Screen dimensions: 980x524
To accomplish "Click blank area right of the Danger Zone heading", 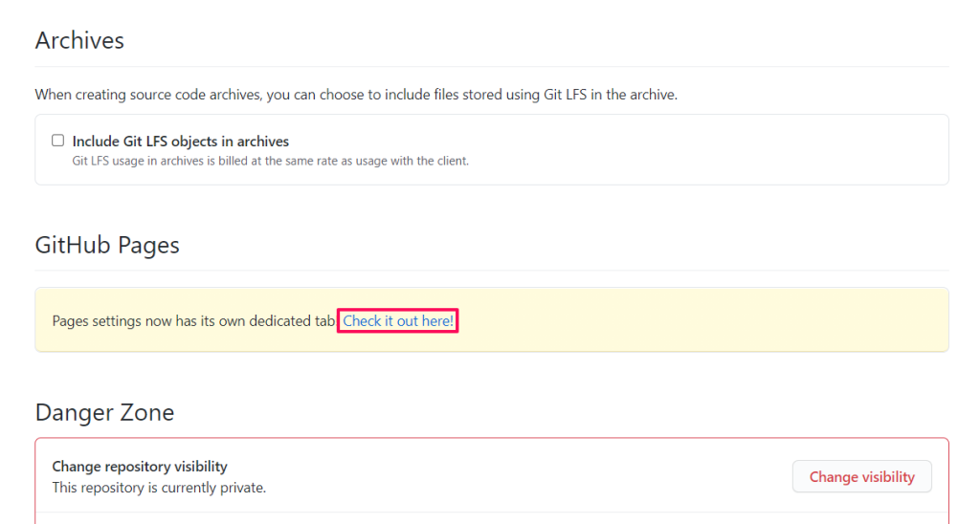I will tap(574, 412).
